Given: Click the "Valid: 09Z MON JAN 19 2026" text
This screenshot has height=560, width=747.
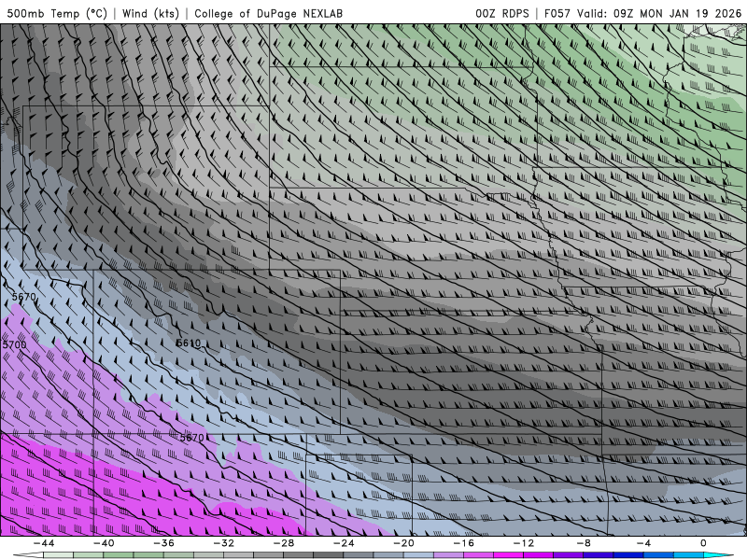Looking at the screenshot, I should pyautogui.click(x=659, y=13).
